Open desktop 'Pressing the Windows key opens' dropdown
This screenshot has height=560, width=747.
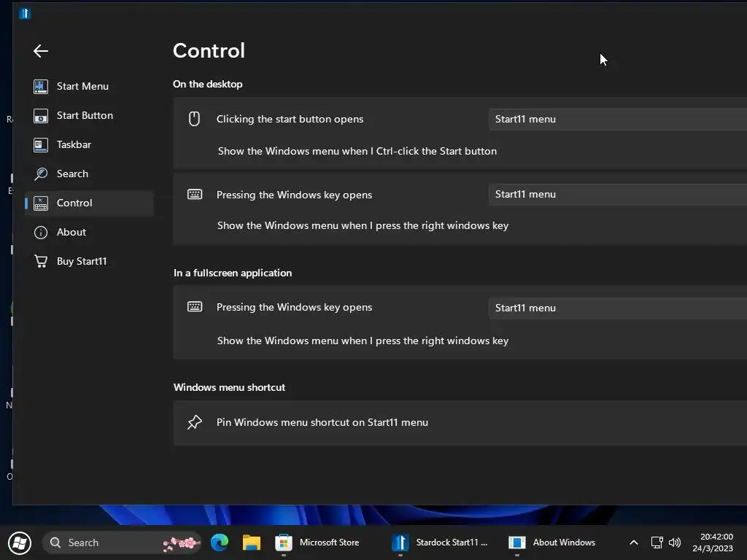617,194
